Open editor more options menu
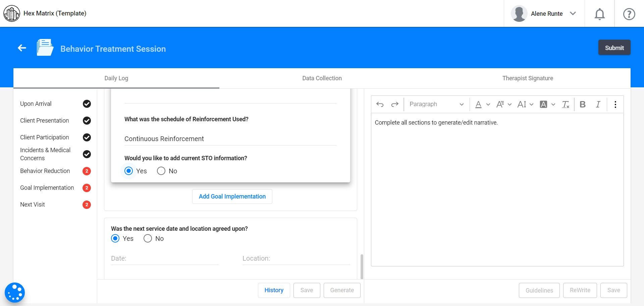This screenshot has height=306, width=644. tap(615, 104)
